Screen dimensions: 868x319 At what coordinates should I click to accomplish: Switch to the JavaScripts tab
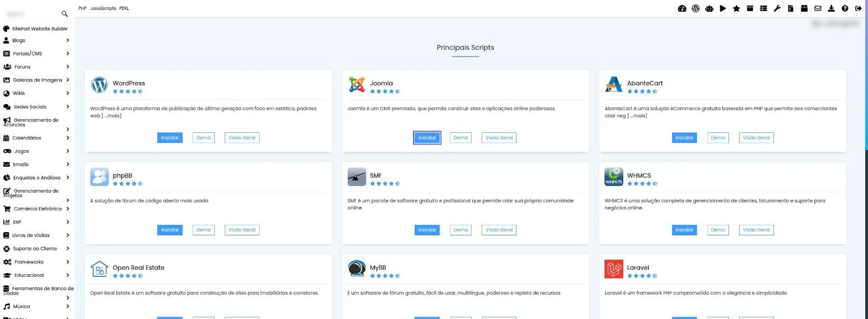103,8
